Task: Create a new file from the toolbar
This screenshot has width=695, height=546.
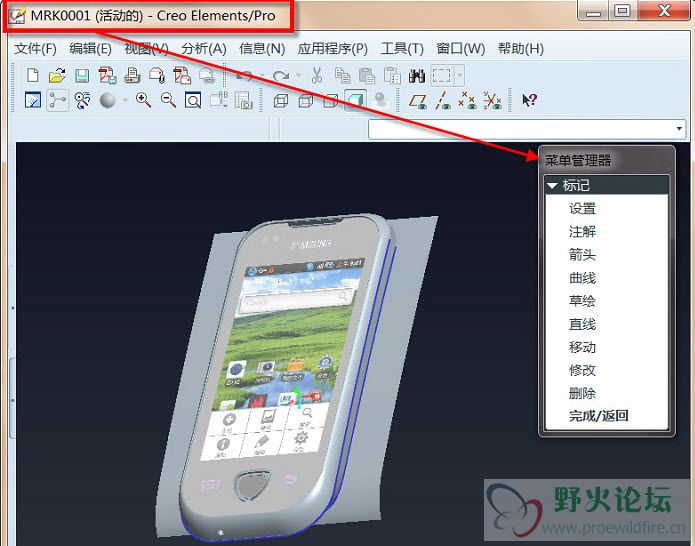Action: click(32, 75)
